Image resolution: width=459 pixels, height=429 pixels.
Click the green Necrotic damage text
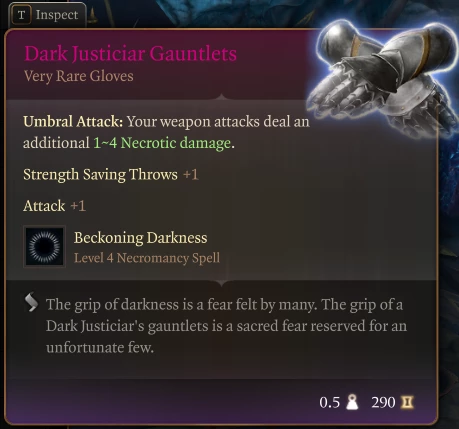coord(162,143)
